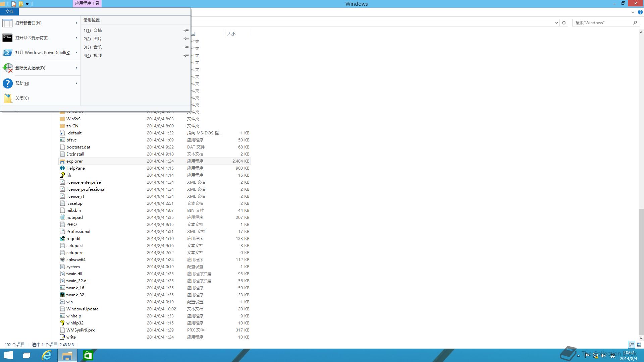This screenshot has width=644, height=362.
Task: Select the HelpPane application icon
Action: click(x=62, y=168)
